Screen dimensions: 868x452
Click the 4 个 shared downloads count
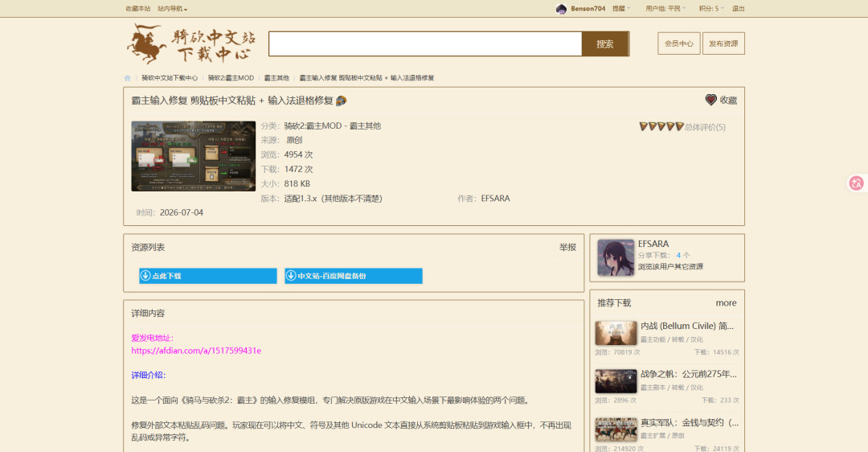point(683,256)
